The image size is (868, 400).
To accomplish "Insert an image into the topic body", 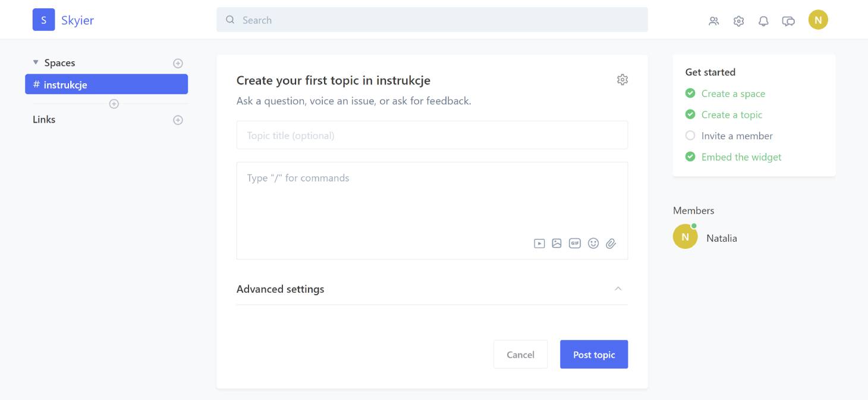I will [x=556, y=243].
